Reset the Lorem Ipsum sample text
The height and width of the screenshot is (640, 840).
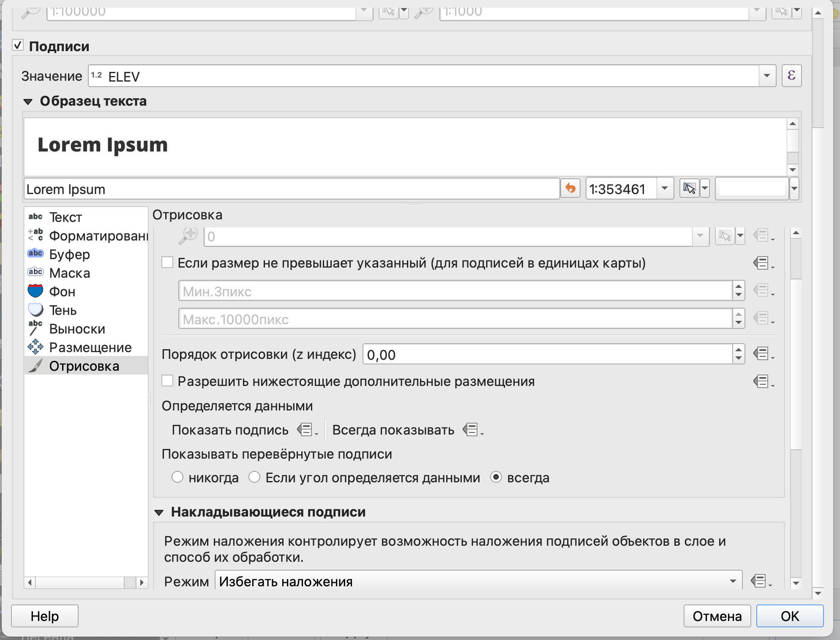click(x=570, y=189)
